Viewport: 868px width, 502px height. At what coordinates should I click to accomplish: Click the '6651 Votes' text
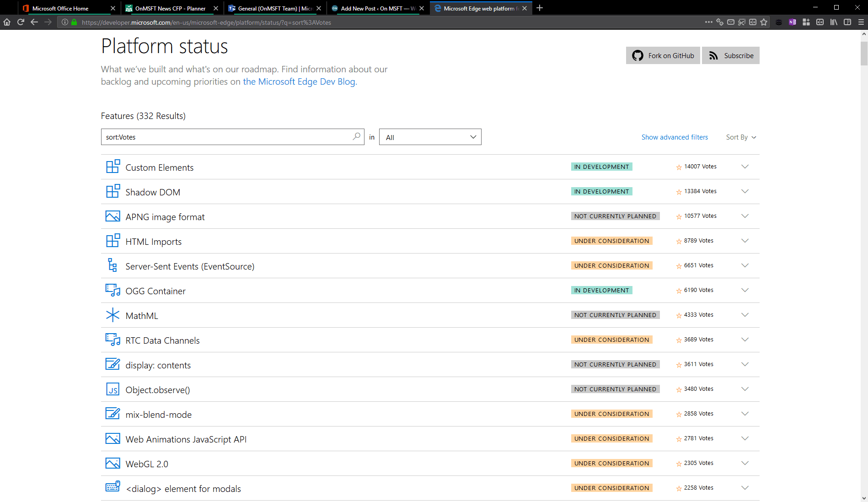click(x=698, y=265)
